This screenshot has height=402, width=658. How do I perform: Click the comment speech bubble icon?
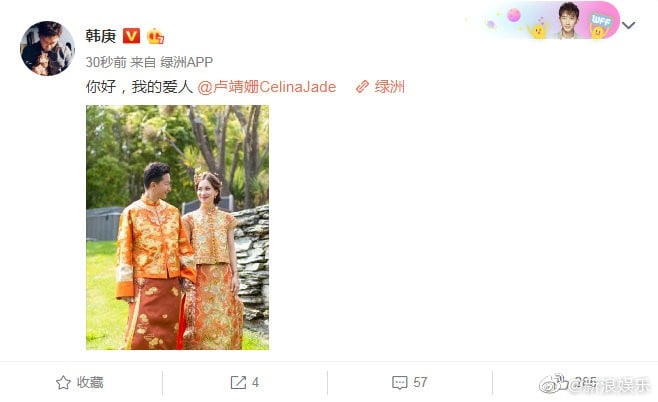(399, 382)
